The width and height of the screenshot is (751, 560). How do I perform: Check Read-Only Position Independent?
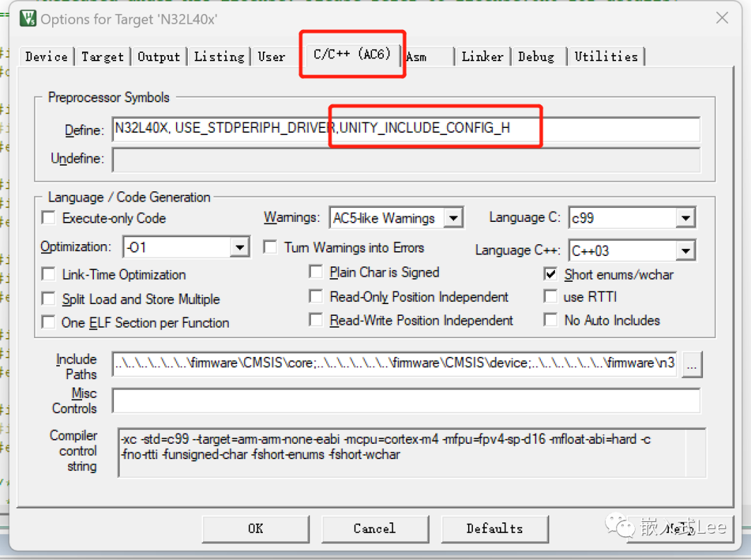316,296
